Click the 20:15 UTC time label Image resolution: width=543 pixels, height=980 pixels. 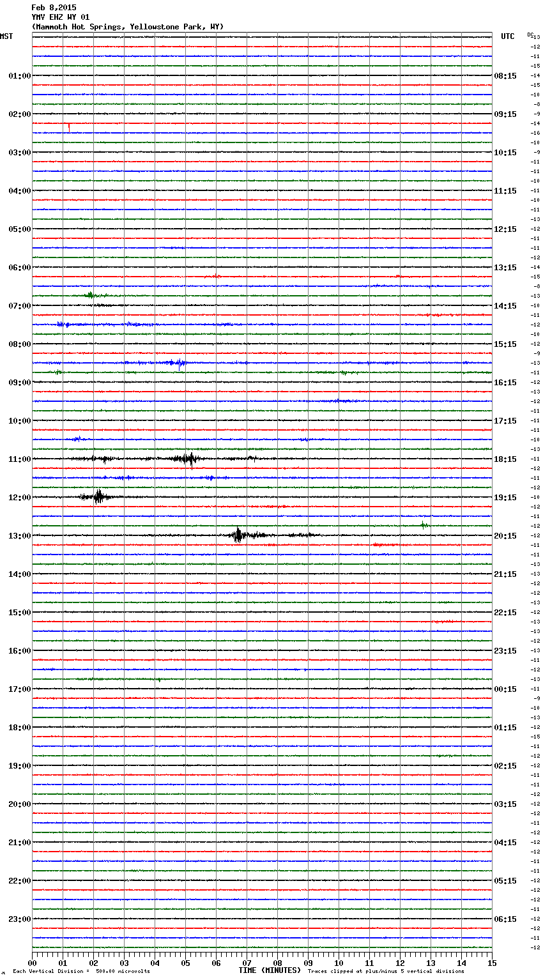[505, 536]
